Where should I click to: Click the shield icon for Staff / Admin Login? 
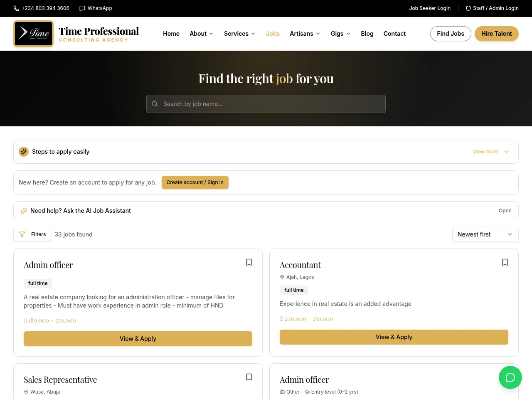point(468,8)
